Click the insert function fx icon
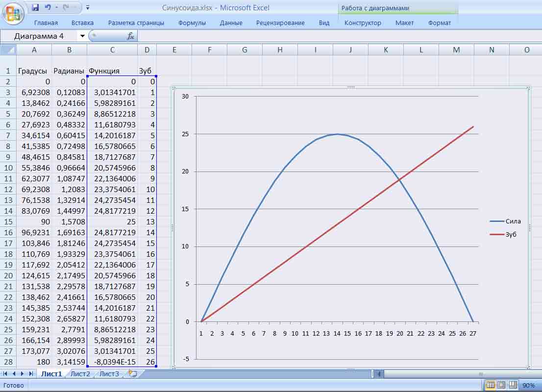Viewport: 542px width, 392px height. tap(130, 36)
